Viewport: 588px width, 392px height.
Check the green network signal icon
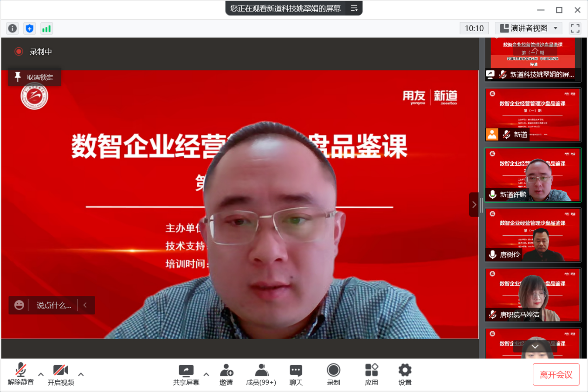[46, 28]
